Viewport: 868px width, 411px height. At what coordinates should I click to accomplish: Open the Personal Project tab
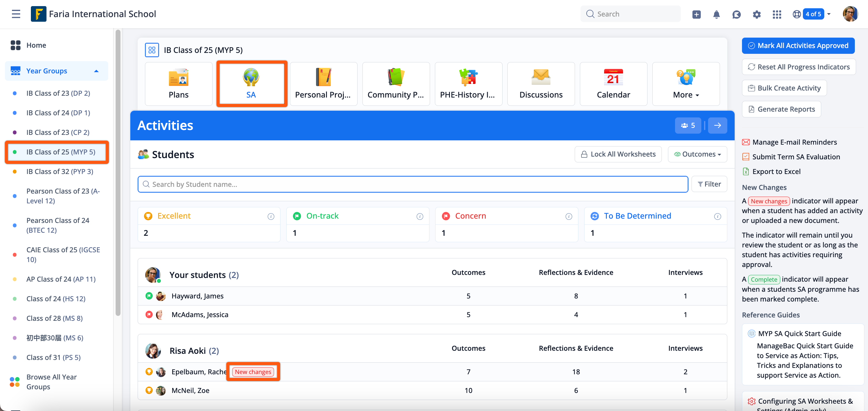coord(323,83)
